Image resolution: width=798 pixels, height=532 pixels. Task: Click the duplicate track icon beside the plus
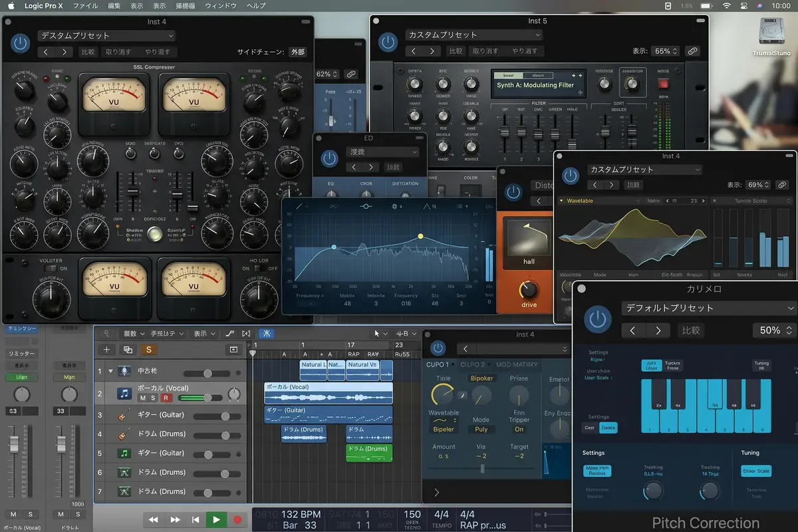[128, 349]
